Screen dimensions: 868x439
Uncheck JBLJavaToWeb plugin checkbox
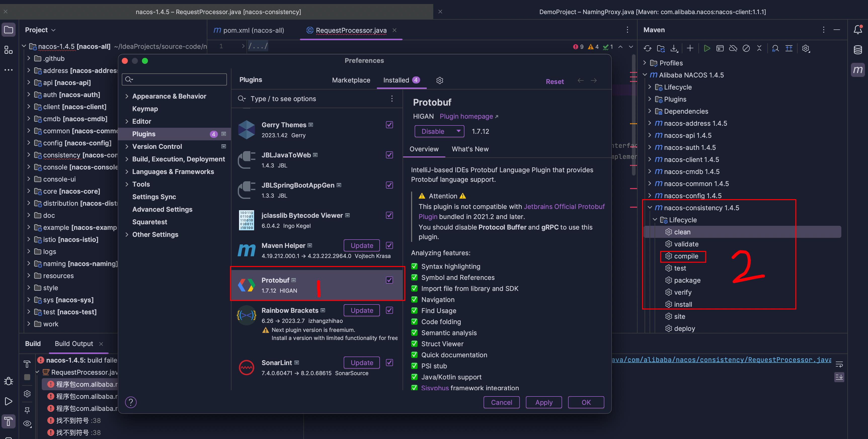tap(389, 155)
